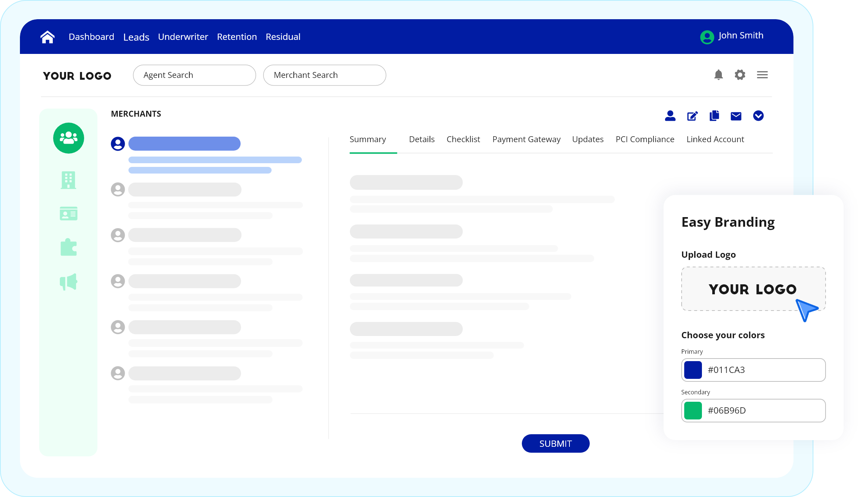Click the puzzle piece integrations icon

pos(69,247)
